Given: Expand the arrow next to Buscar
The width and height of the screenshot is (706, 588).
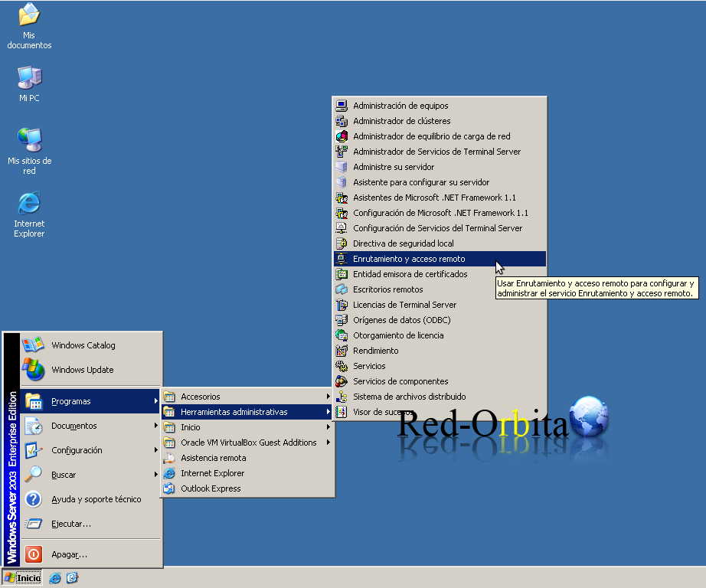Looking at the screenshot, I should (155, 475).
